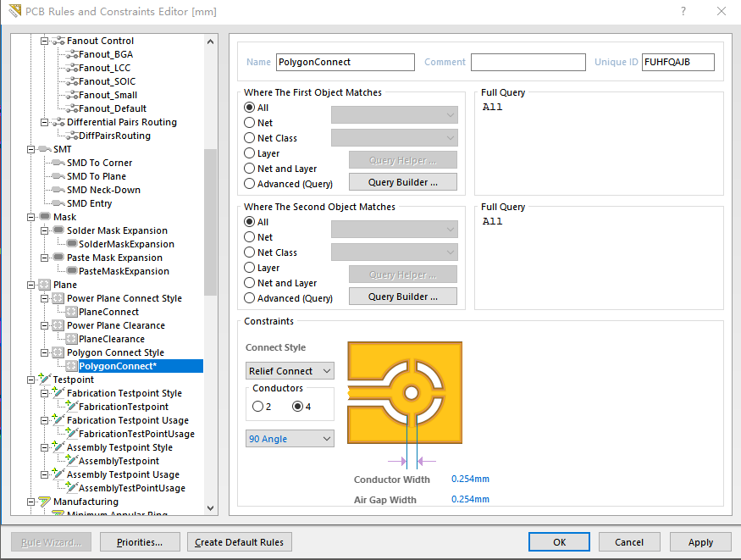The width and height of the screenshot is (741, 560).
Task: Select the PlaneConnect rule in tree
Action: [108, 312]
